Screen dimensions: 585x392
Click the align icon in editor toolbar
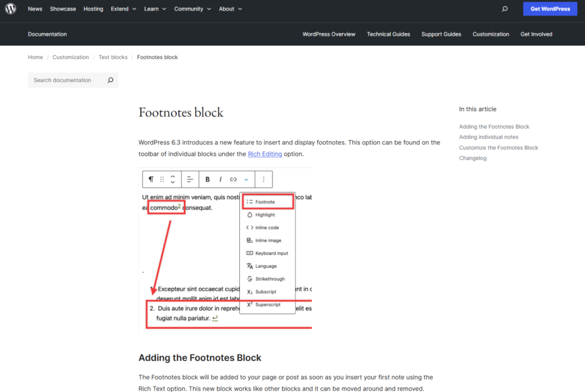click(x=190, y=179)
